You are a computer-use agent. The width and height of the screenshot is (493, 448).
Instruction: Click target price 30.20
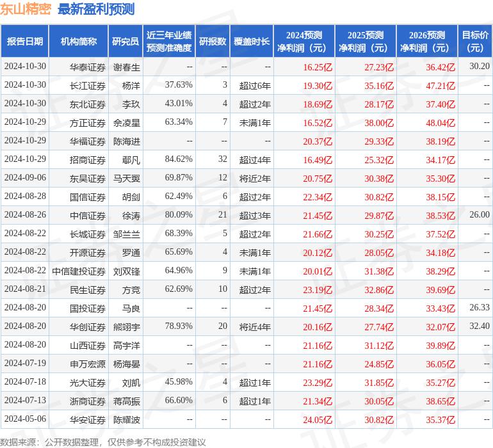point(480,66)
